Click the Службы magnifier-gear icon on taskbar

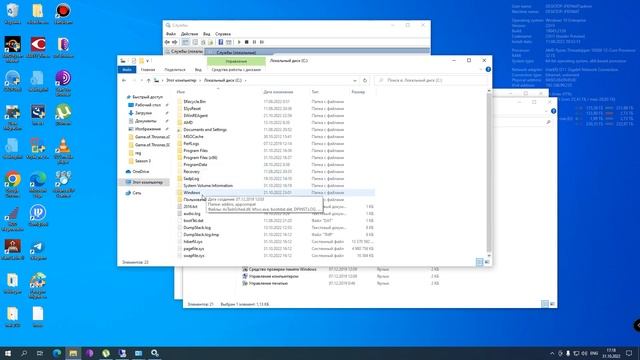pos(155,353)
